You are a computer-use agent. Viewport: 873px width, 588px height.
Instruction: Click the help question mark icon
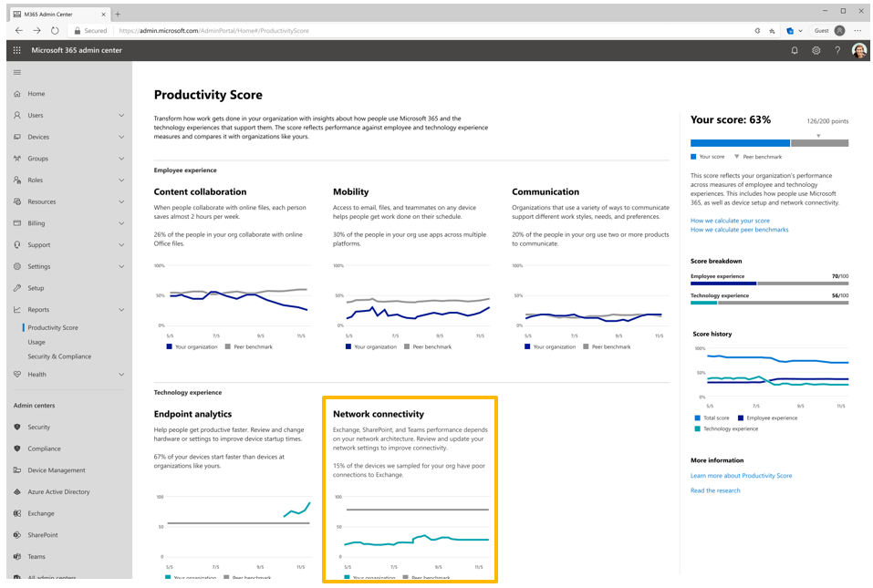click(x=837, y=50)
